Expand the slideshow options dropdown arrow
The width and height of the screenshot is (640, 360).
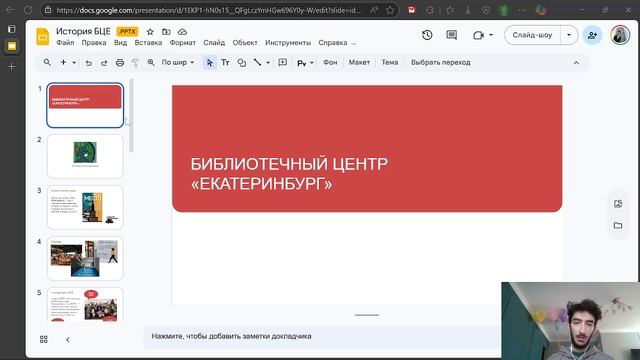pyautogui.click(x=569, y=35)
